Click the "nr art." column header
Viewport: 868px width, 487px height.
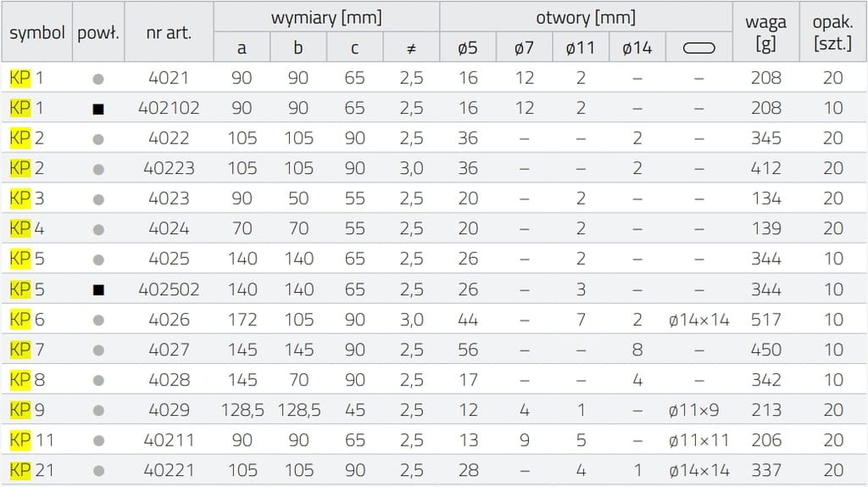click(x=169, y=33)
